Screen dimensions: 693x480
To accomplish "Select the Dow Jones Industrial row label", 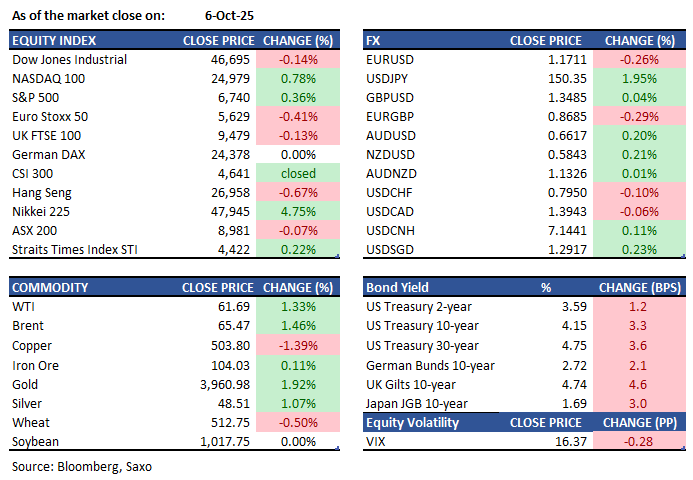I will (x=69, y=59).
